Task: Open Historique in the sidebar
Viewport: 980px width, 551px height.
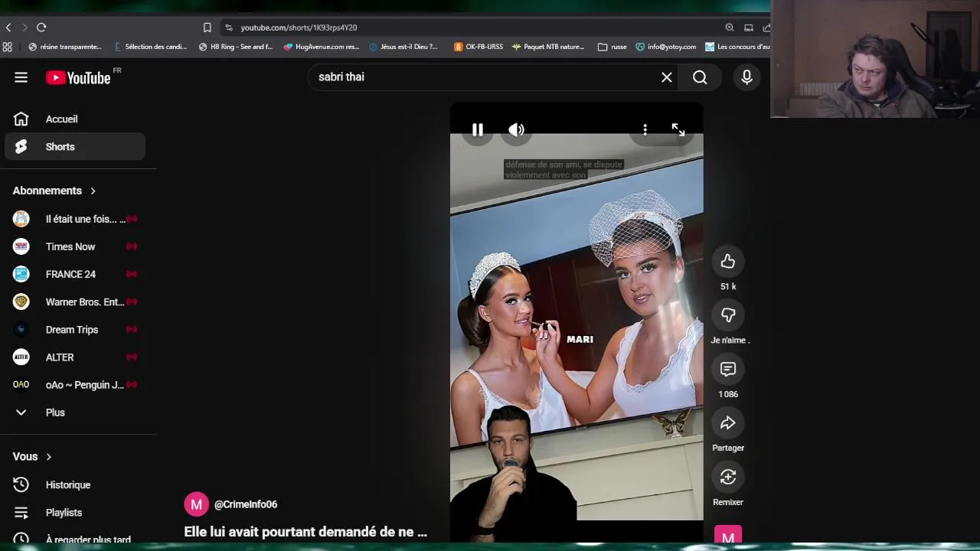Action: point(75,485)
